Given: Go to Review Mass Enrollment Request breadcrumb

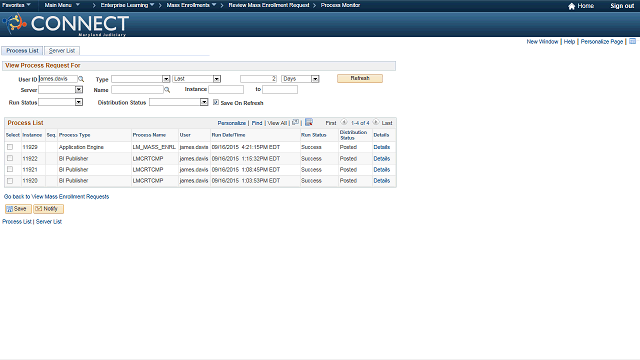Looking at the screenshot, I should tap(269, 5).
